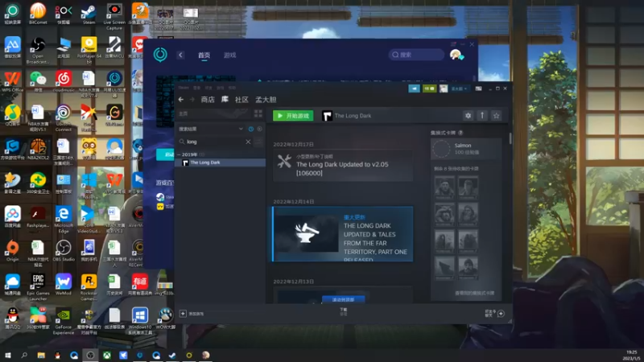The image size is (644, 362).
Task: Open the Windows Start menu
Action: (x=8, y=355)
